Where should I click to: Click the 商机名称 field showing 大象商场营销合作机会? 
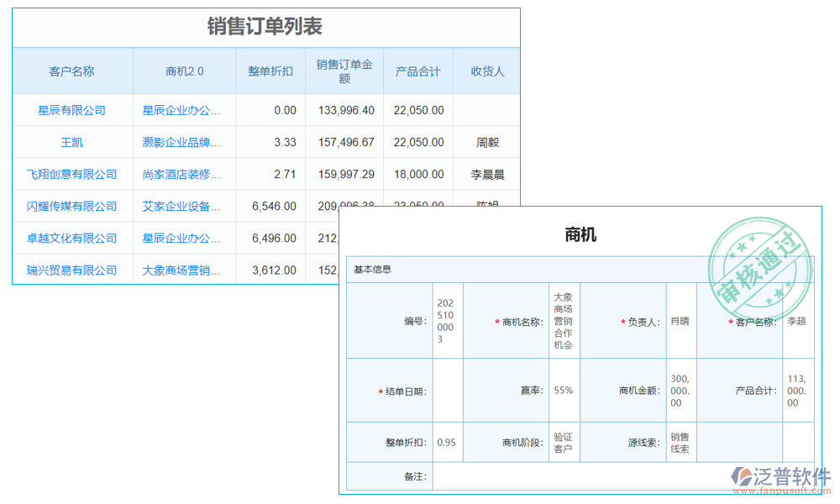point(564,320)
